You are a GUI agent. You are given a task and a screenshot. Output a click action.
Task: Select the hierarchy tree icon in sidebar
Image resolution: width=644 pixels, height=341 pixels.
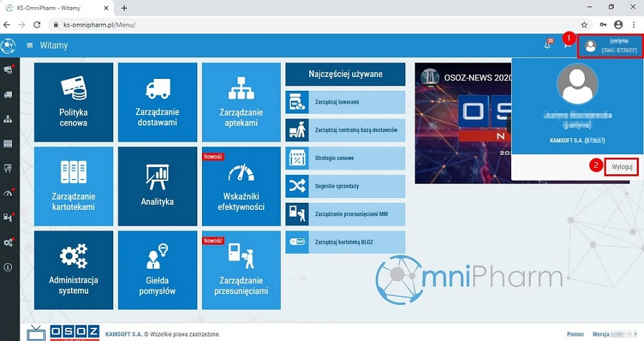pyautogui.click(x=8, y=119)
